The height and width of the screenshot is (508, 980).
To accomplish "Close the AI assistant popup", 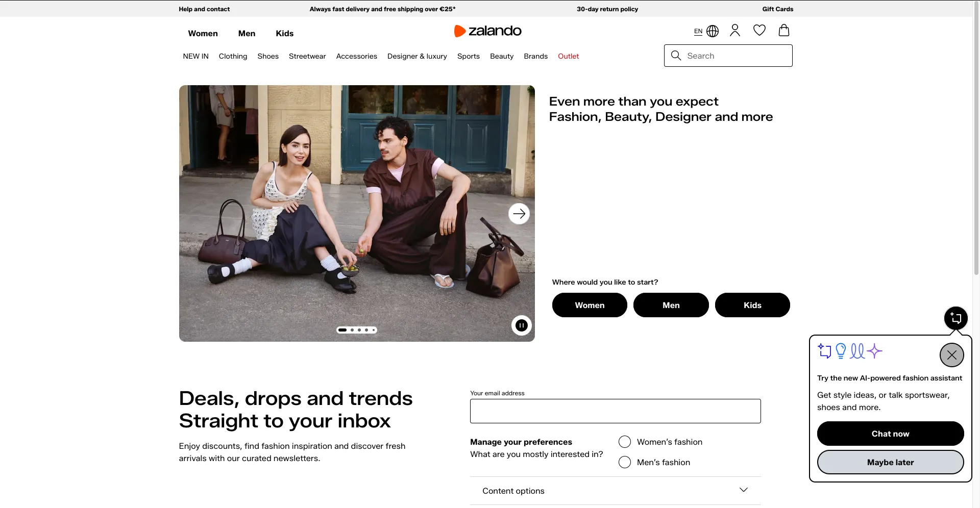I will 952,355.
